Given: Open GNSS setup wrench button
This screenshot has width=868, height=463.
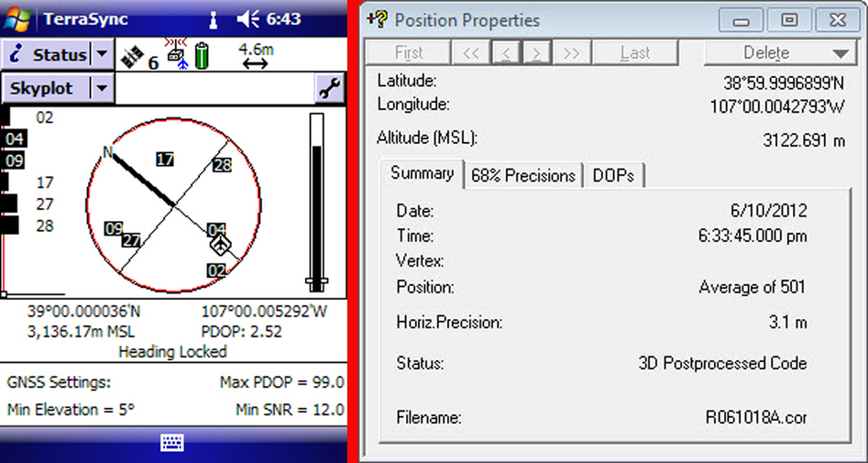Looking at the screenshot, I should click(330, 89).
